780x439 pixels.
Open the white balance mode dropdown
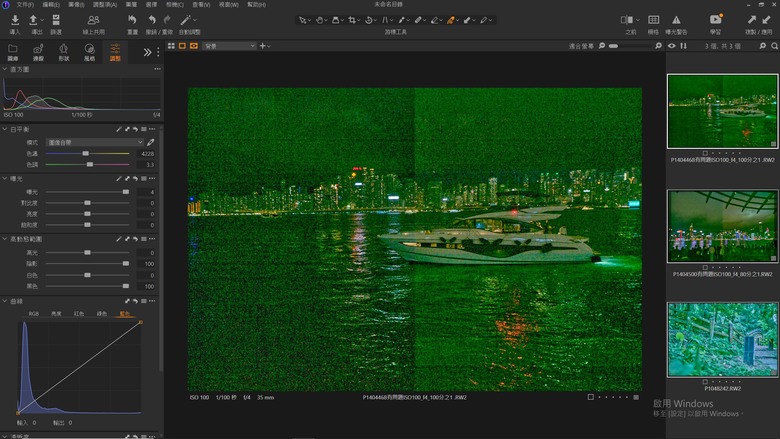click(x=95, y=142)
